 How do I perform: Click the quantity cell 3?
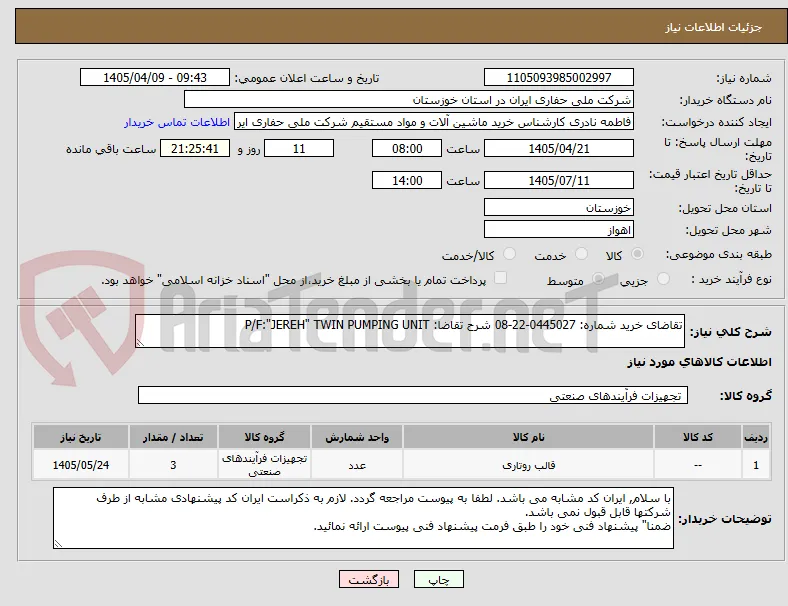[173, 465]
